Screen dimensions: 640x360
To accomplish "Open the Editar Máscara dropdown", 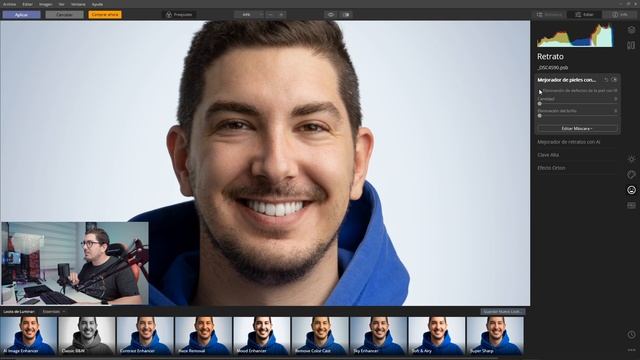I will pos(577,129).
